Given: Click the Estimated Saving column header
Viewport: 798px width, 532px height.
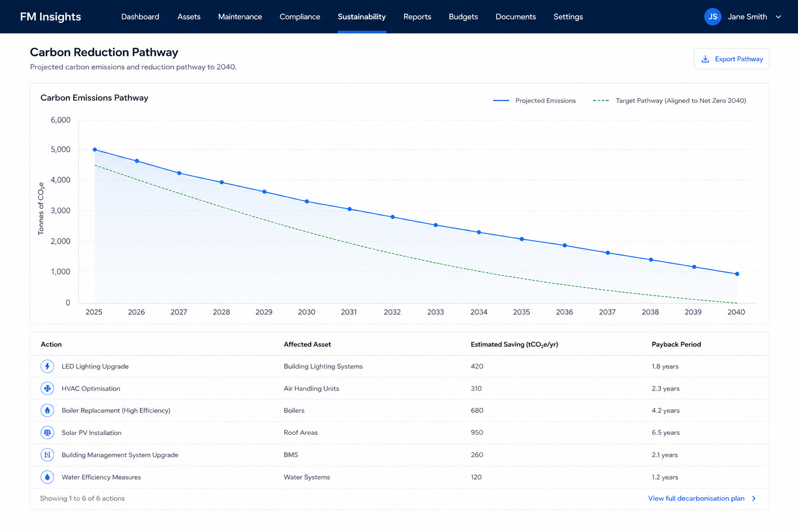Looking at the screenshot, I should click(x=514, y=344).
